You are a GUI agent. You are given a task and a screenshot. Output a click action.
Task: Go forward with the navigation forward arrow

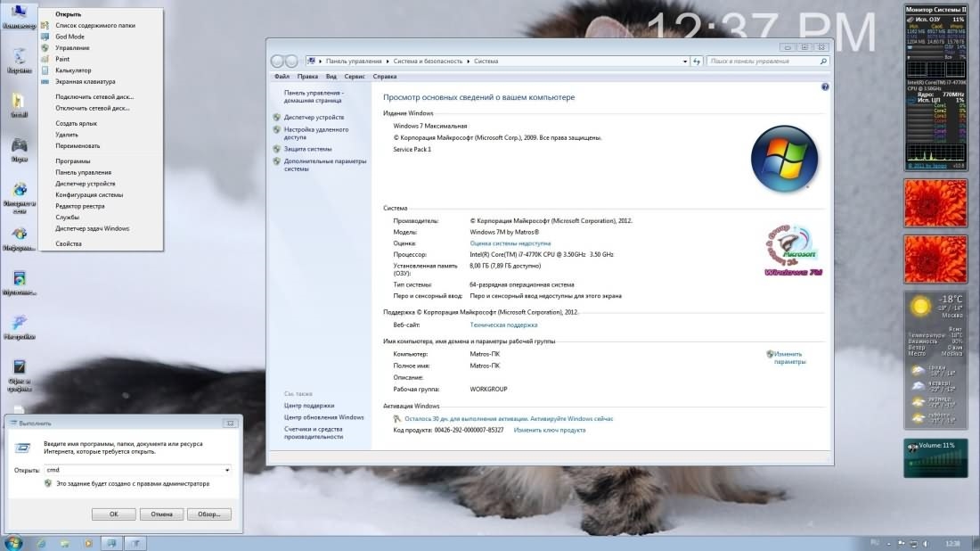click(291, 62)
